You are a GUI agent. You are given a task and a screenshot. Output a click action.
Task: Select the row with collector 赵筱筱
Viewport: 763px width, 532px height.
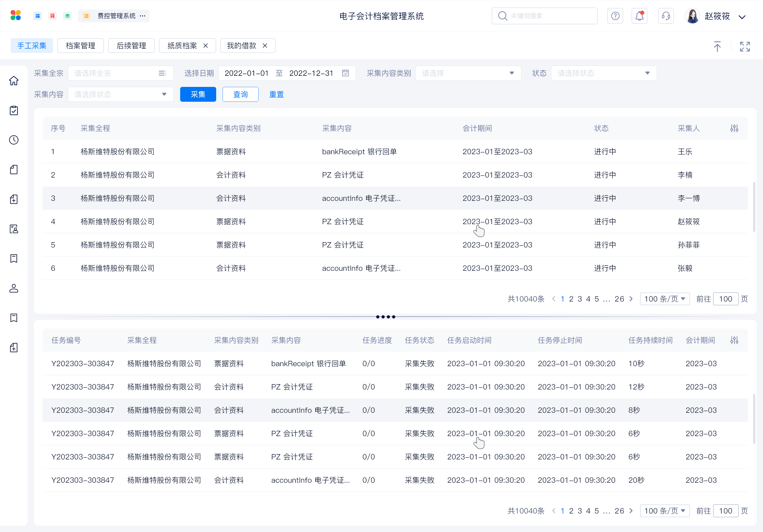(x=395, y=221)
